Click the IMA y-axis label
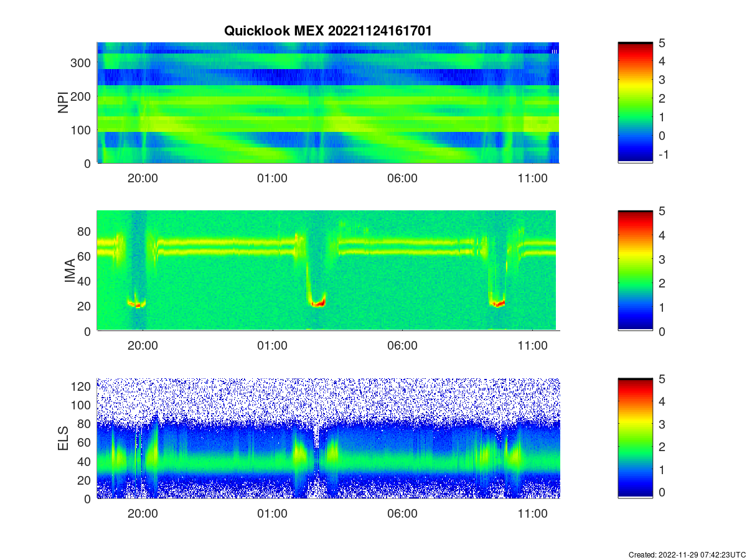Image resolution: width=747 pixels, height=560 pixels. pyautogui.click(x=70, y=271)
